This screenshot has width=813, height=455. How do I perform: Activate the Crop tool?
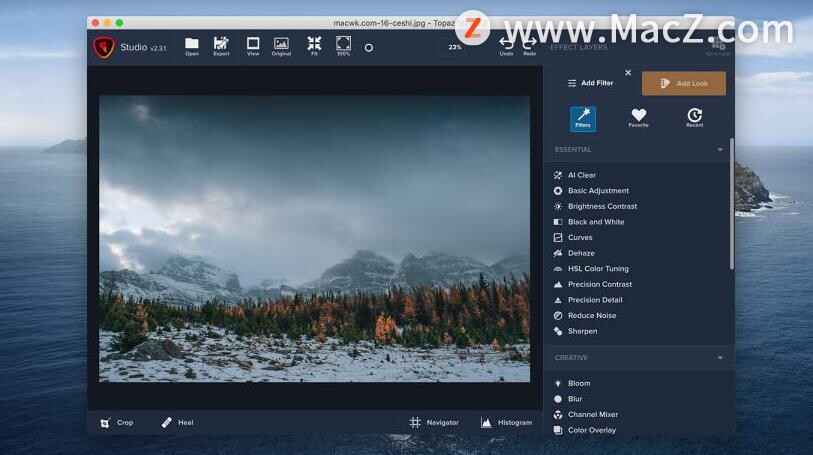pyautogui.click(x=117, y=423)
